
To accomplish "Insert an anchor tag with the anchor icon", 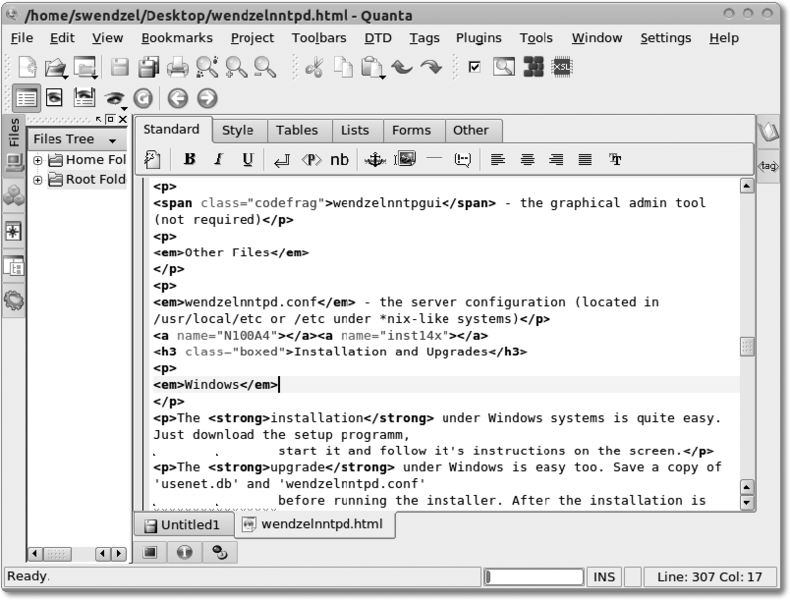I will click(373, 159).
